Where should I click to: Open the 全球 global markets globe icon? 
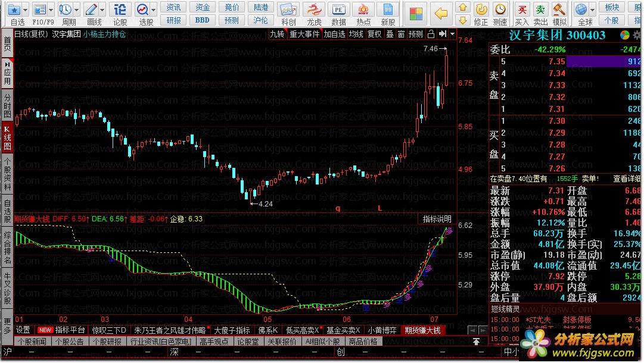coord(581,9)
